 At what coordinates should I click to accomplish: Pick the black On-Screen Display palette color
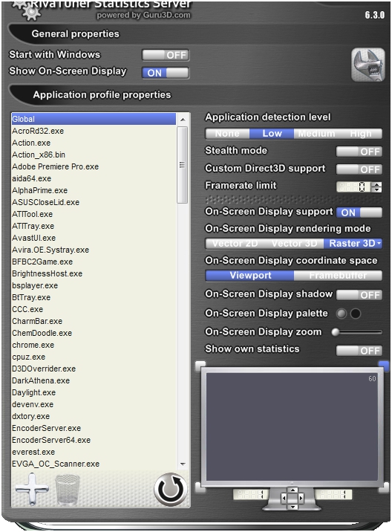[x=356, y=314]
